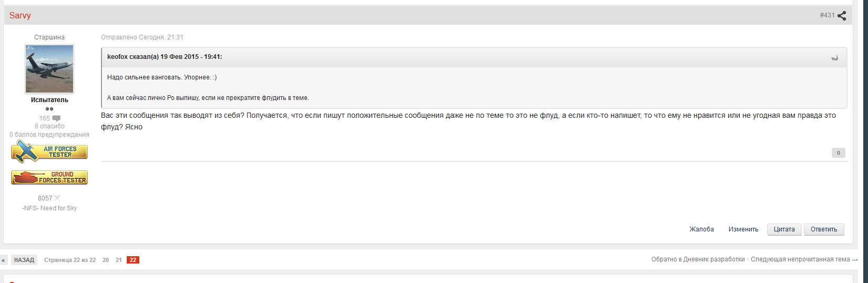868x283 pixels.
Task: Click the Цитата button
Action: pyautogui.click(x=784, y=229)
